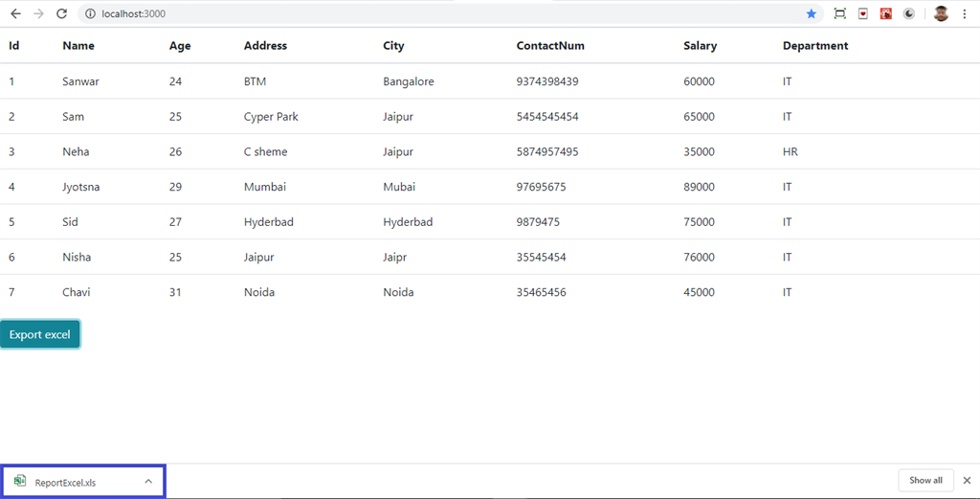Expand the ReportExcel.xls download options chevron
Image resolution: width=980 pixels, height=499 pixels.
(x=148, y=481)
